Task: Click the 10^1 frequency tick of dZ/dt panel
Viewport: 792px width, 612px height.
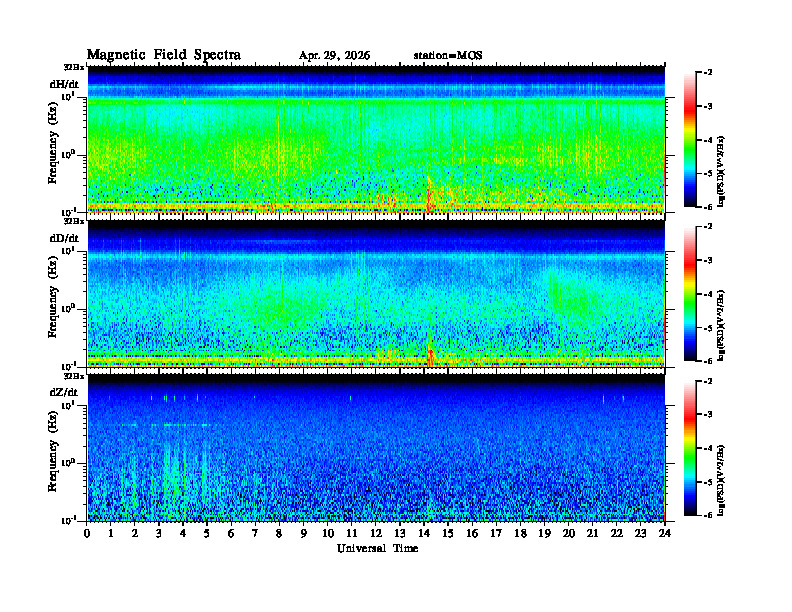Action: [69, 405]
